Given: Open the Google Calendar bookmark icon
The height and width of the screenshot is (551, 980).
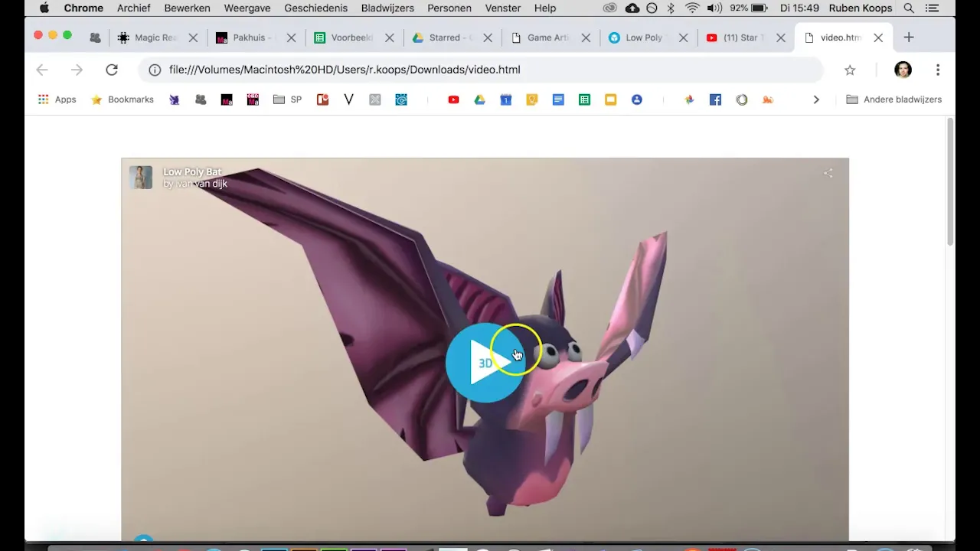Looking at the screenshot, I should pyautogui.click(x=505, y=99).
